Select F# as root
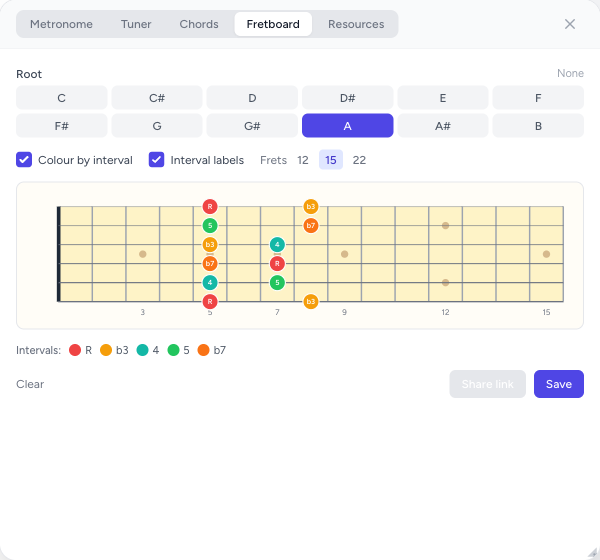Screen dimensions: 600x560 tap(61, 126)
